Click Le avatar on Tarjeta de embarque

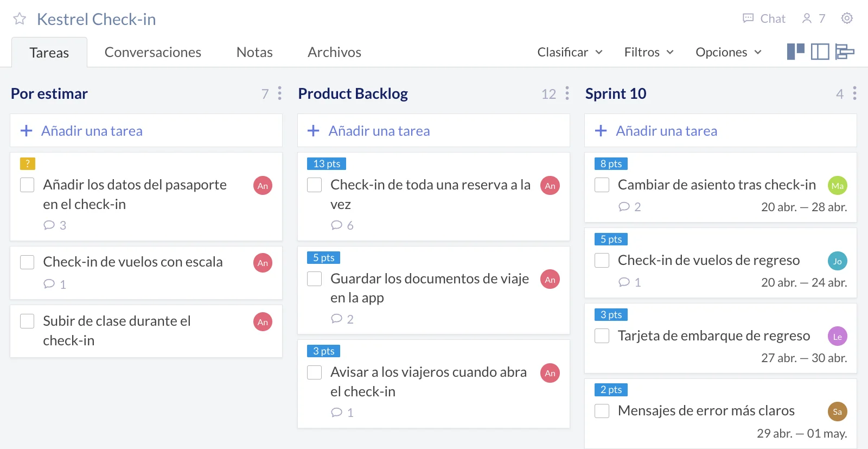838,337
